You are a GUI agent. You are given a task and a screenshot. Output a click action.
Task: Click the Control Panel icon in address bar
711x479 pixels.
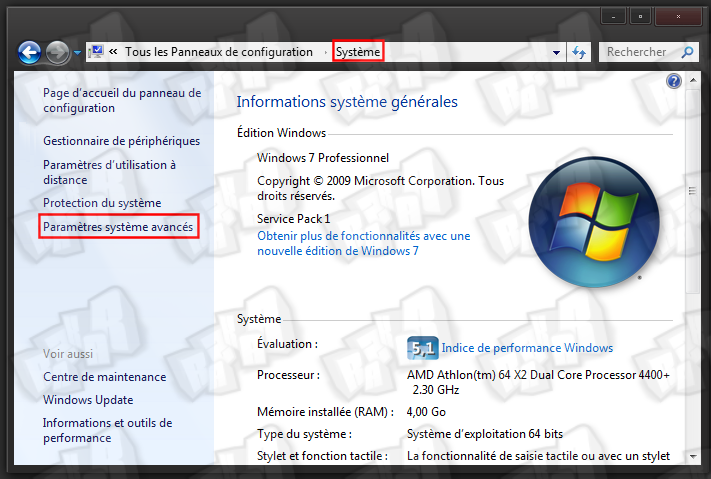[96, 52]
